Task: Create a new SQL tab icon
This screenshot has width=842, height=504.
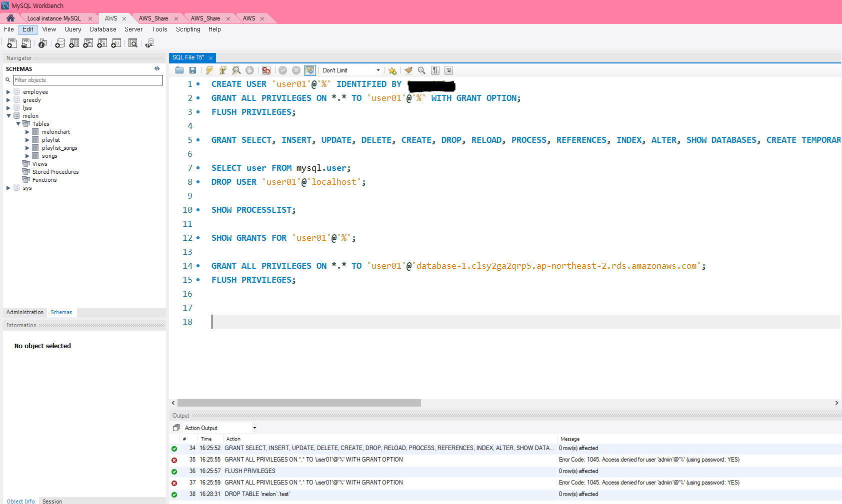Action: (x=12, y=43)
